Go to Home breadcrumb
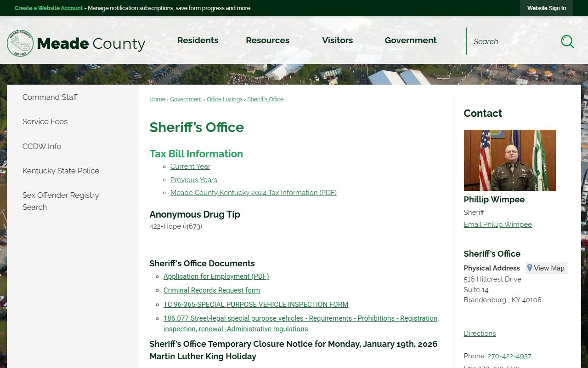 tap(157, 99)
